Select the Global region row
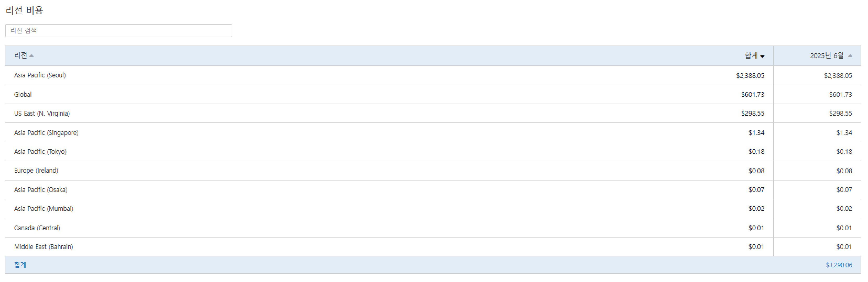The height and width of the screenshot is (282, 868). coord(23,94)
